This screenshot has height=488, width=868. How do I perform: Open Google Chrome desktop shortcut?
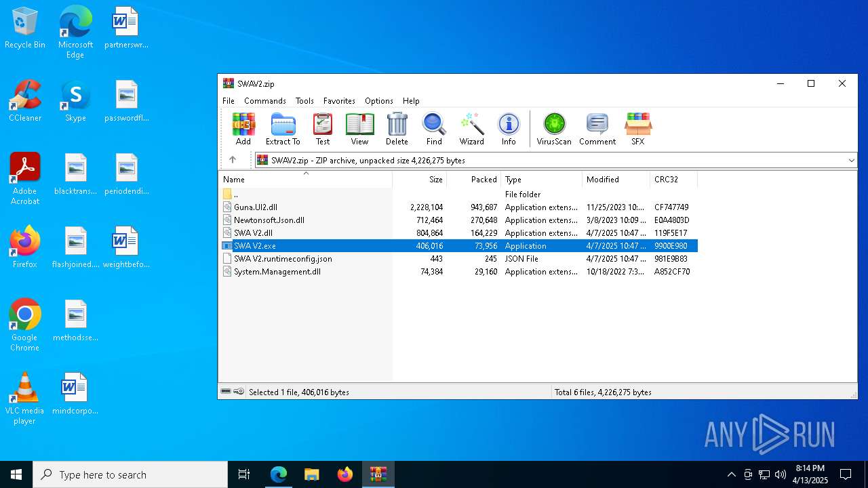pos(25,325)
